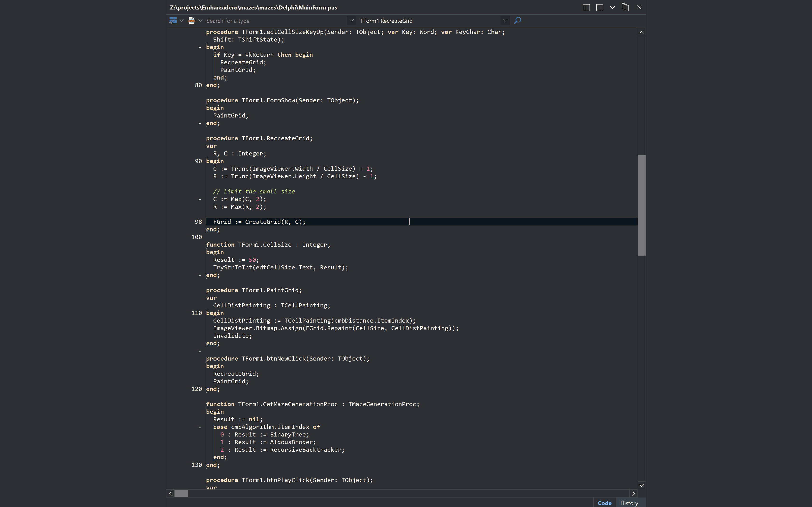Screen dimensions: 812x507
Task: Click the clone editor window icon
Action: [625, 7]
